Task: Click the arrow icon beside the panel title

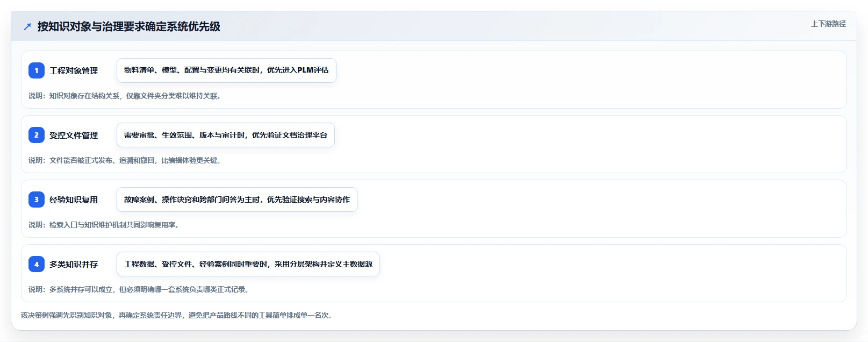Action: click(x=27, y=26)
